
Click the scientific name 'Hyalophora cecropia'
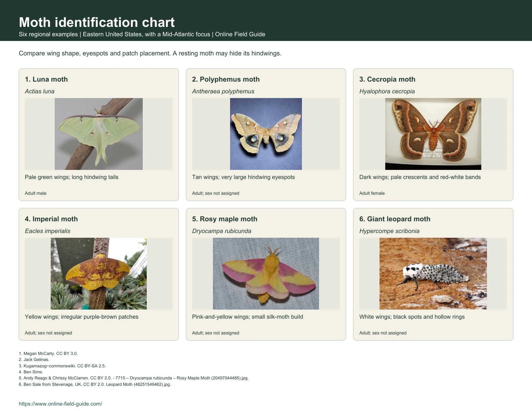pos(387,91)
